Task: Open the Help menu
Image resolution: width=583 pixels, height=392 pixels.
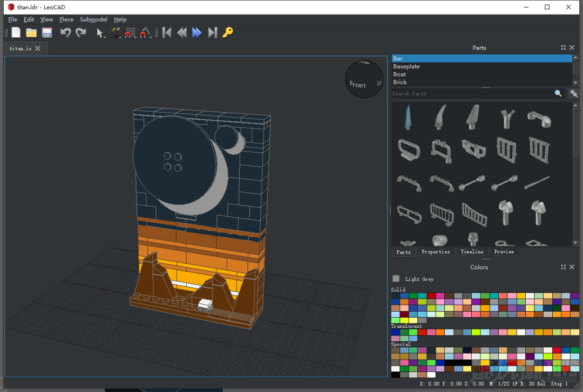Action: click(120, 19)
